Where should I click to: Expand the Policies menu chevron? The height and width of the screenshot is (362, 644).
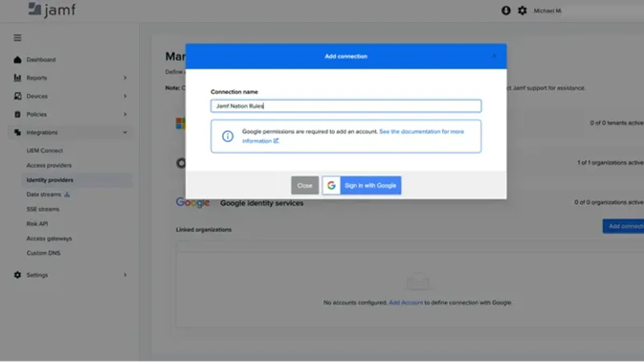[125, 114]
